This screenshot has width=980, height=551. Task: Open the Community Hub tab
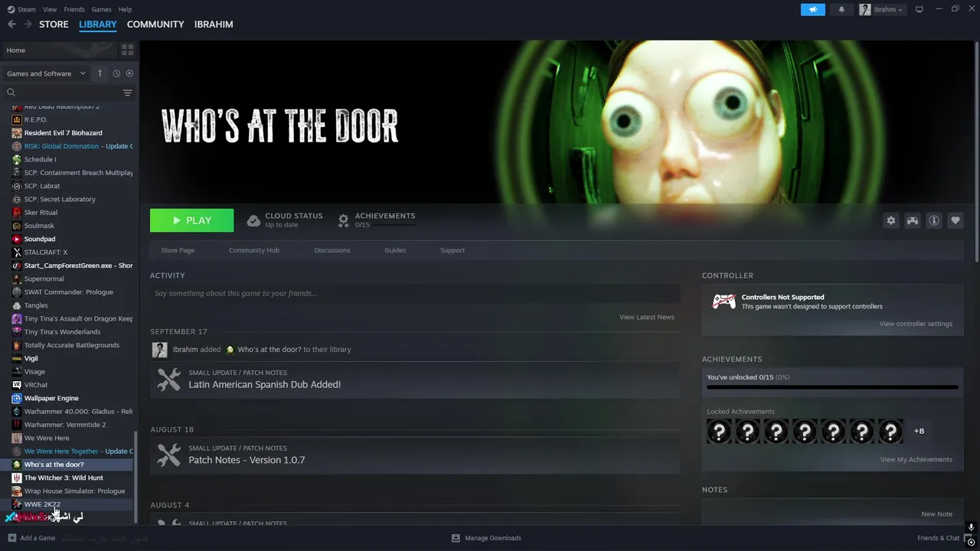[x=254, y=250]
